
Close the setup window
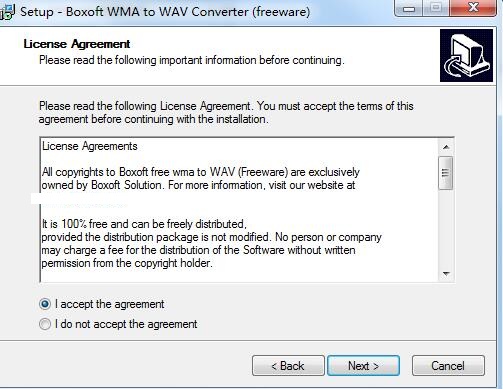tap(473, 7)
